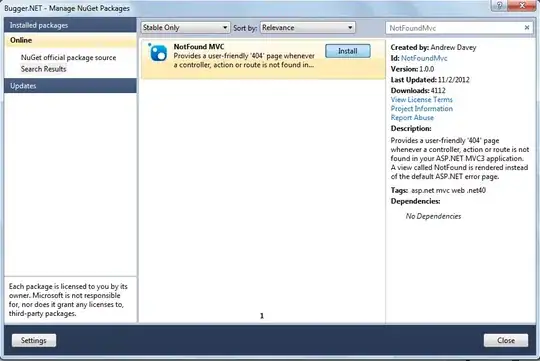Expand the Updates section
The image size is (540, 361).
pos(70,86)
